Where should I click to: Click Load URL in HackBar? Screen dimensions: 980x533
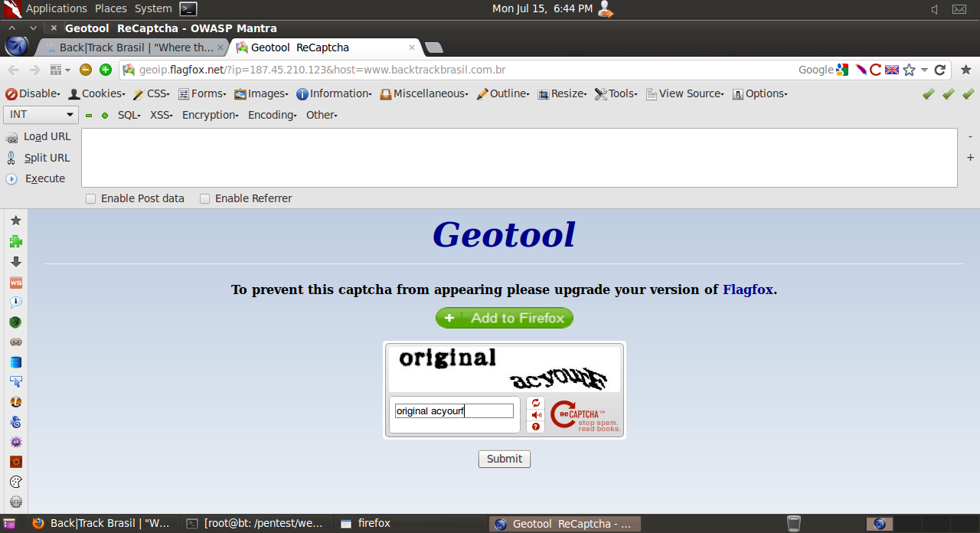[x=38, y=137]
